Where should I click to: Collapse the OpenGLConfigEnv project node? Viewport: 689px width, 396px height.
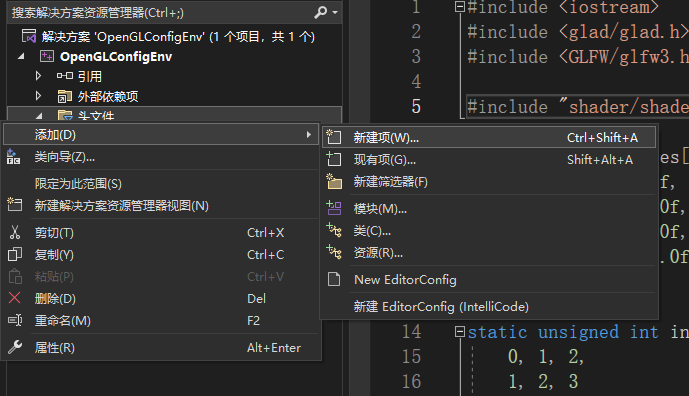point(21,56)
